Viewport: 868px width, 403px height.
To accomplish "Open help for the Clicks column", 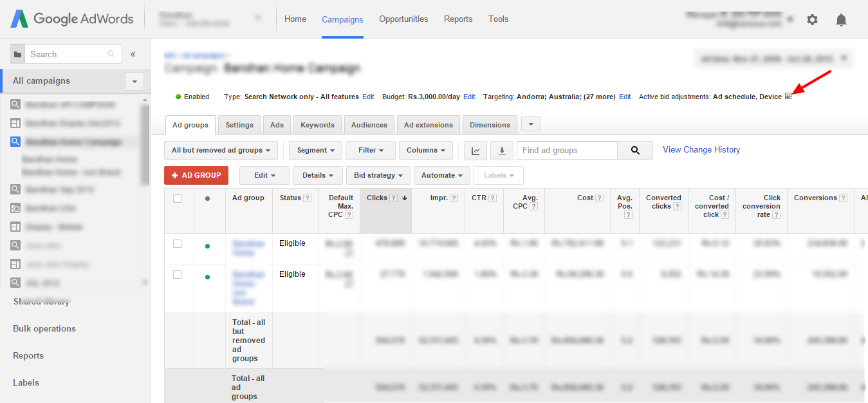I will pos(393,198).
